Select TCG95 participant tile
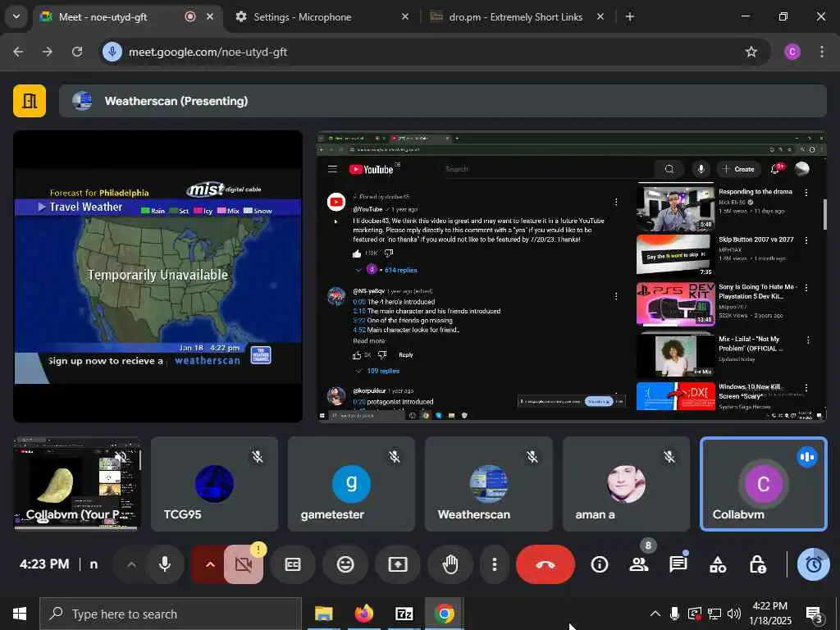Screen dimensions: 840x630 214,484
